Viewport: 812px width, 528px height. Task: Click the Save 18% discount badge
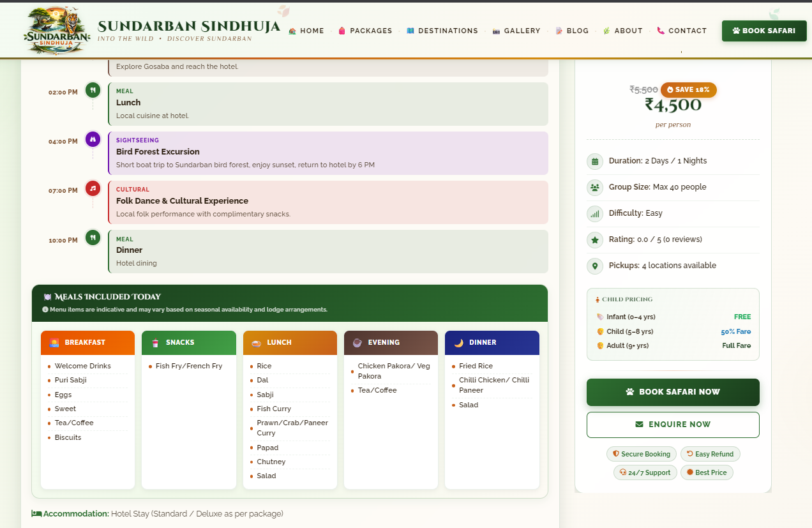688,90
